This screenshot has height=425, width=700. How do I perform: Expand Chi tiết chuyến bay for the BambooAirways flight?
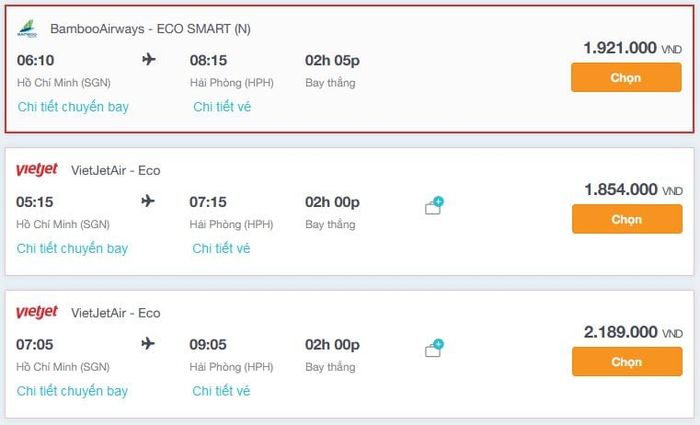[73, 106]
